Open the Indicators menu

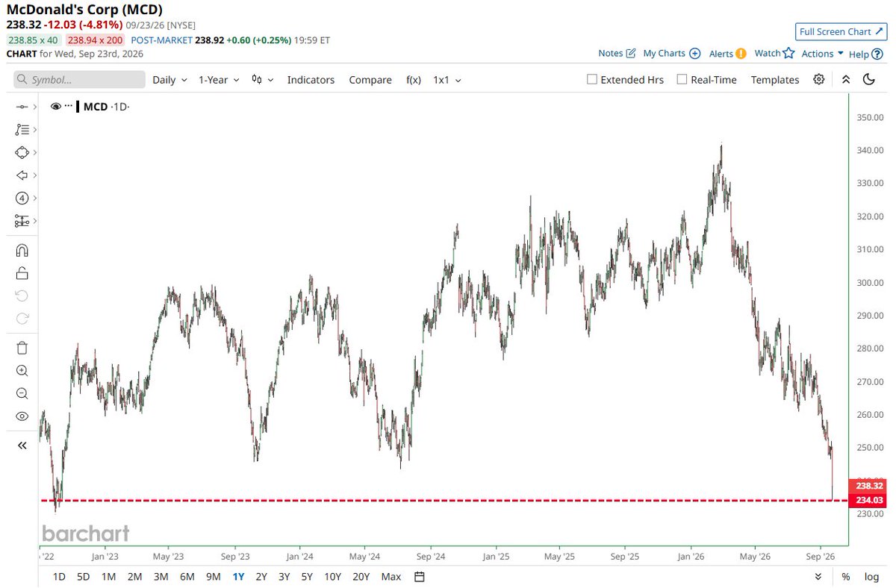click(x=311, y=79)
